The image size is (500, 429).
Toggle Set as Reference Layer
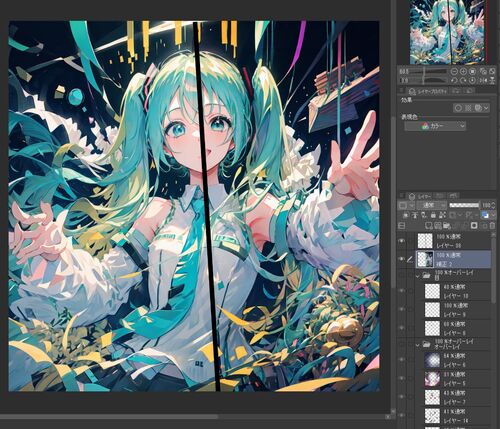[x=416, y=215]
